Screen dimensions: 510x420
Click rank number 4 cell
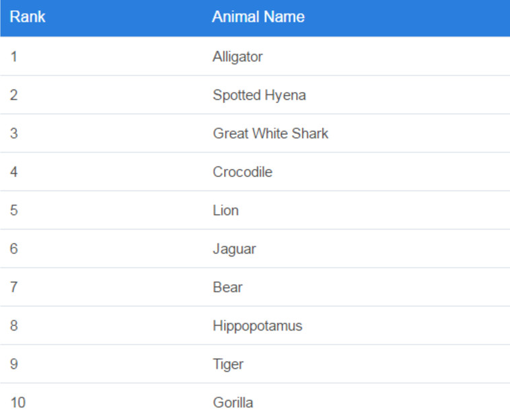(x=13, y=172)
